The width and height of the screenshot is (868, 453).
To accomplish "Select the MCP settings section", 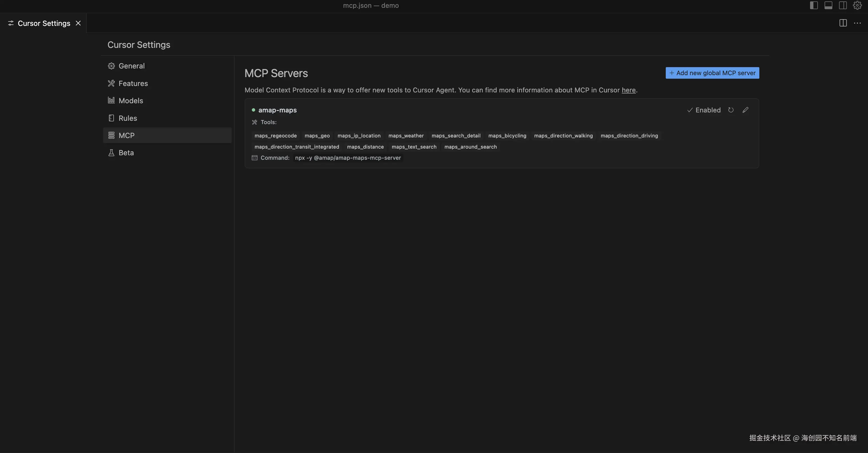I will coord(167,135).
